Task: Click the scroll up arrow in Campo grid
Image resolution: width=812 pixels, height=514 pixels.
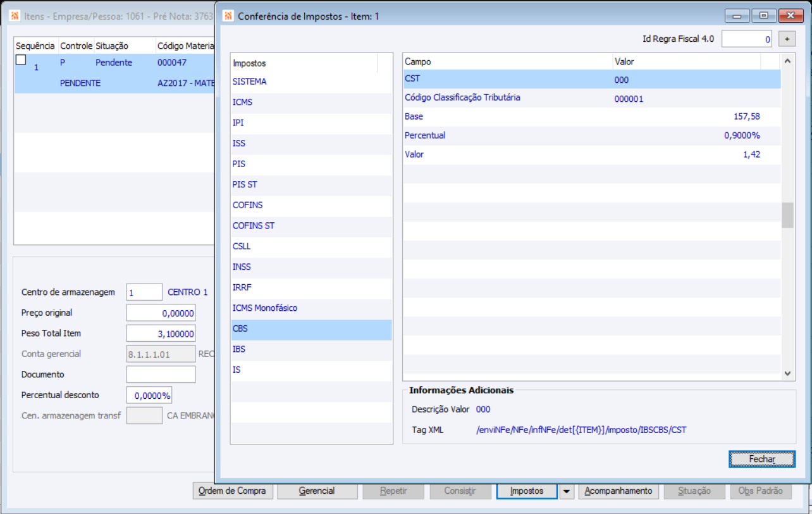Action: click(787, 61)
